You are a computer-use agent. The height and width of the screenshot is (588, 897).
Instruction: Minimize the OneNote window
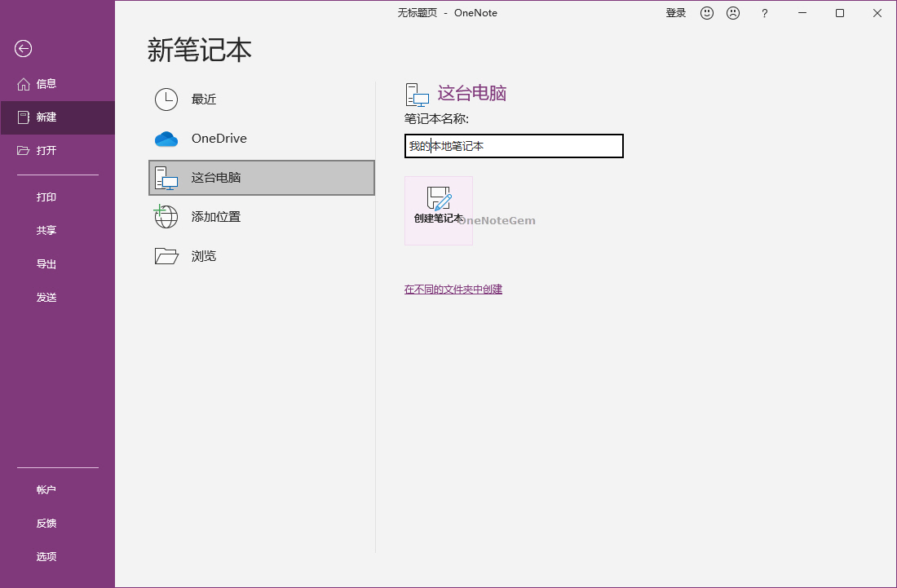[802, 12]
